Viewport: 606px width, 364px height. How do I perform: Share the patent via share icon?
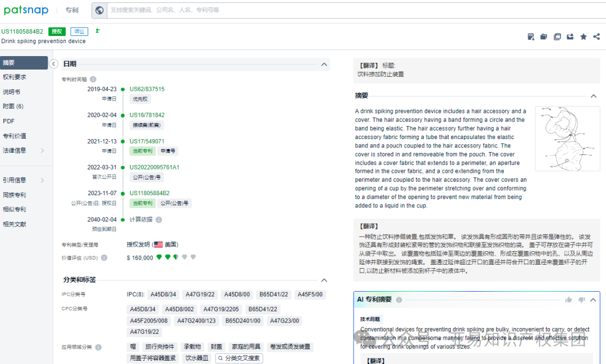596,36
